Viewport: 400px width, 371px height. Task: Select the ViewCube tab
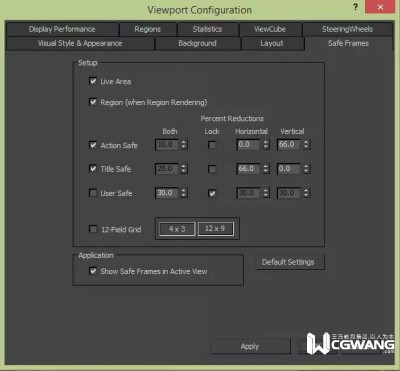(270, 29)
